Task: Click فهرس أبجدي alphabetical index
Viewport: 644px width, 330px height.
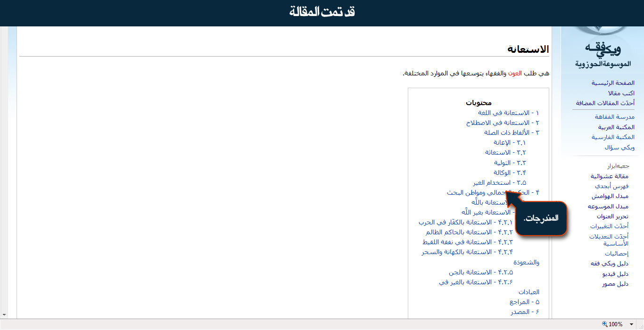Action: (x=611, y=186)
